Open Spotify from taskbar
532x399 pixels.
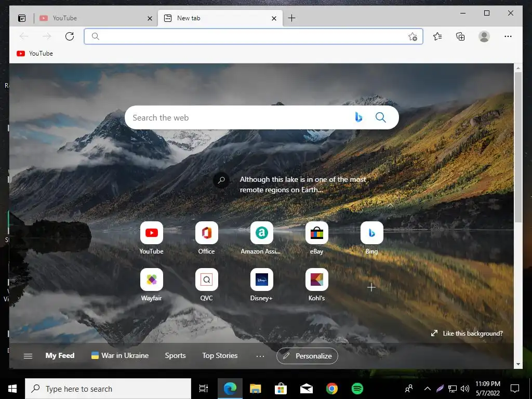357,389
